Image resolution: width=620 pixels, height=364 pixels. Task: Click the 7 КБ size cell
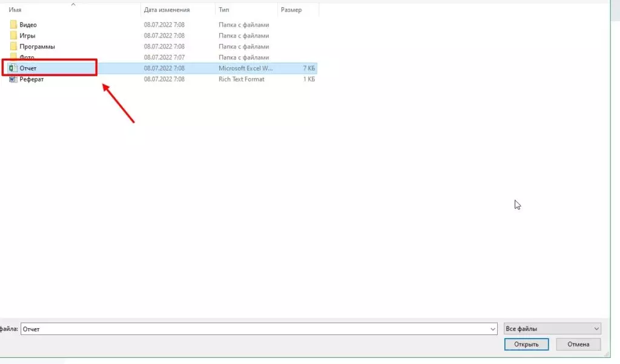coord(309,68)
